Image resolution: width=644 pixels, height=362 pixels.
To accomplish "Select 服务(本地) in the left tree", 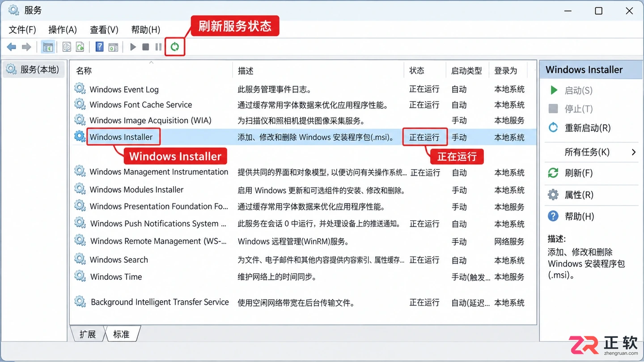I will pyautogui.click(x=34, y=70).
